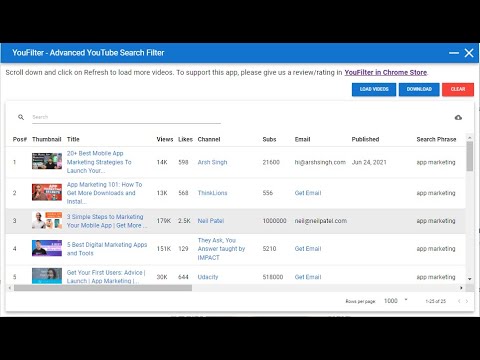Click the hi@arshsingh.com email cell

[320, 162]
